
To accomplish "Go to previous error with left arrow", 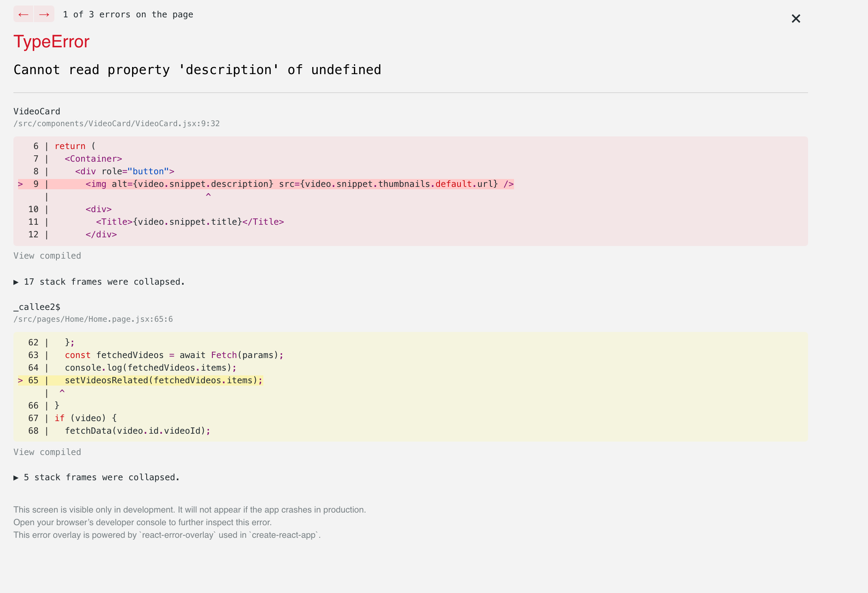I will click(23, 15).
